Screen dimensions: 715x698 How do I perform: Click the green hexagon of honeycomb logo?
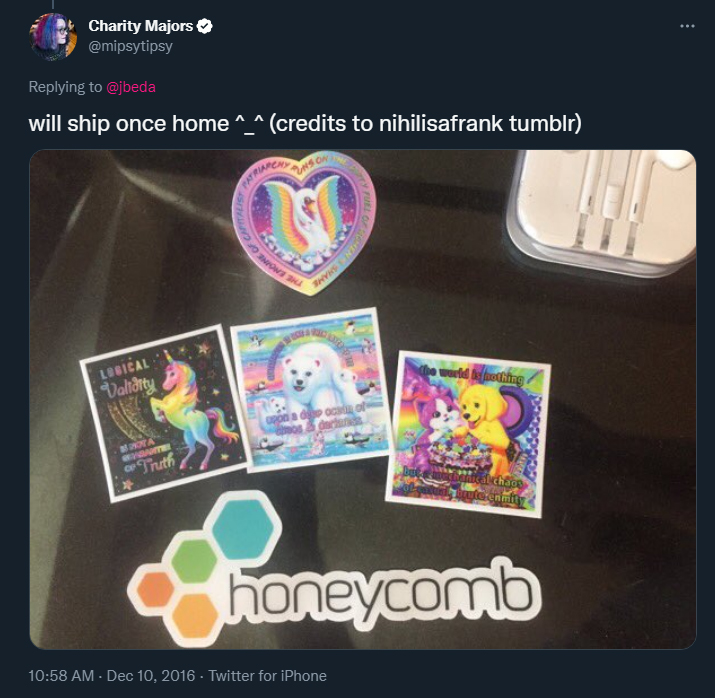tap(195, 562)
